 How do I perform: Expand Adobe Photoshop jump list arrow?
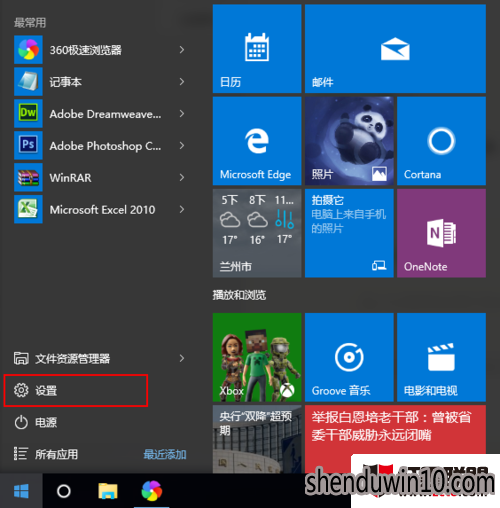182,145
